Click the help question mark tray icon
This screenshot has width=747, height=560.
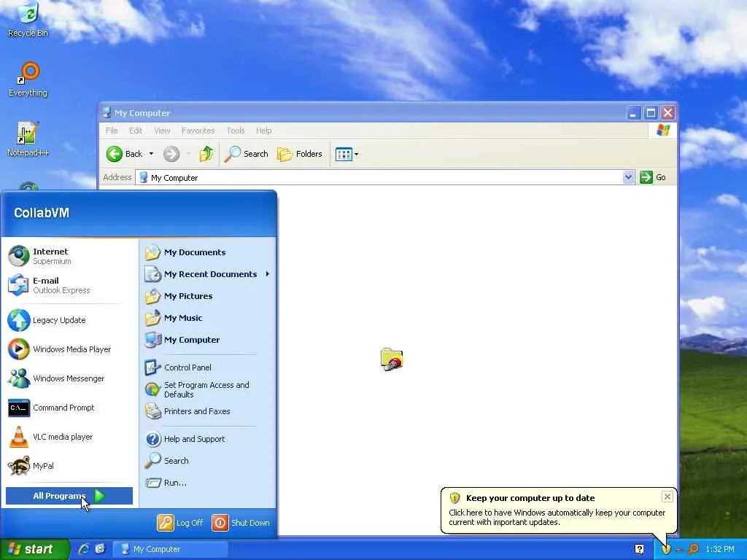tap(639, 549)
